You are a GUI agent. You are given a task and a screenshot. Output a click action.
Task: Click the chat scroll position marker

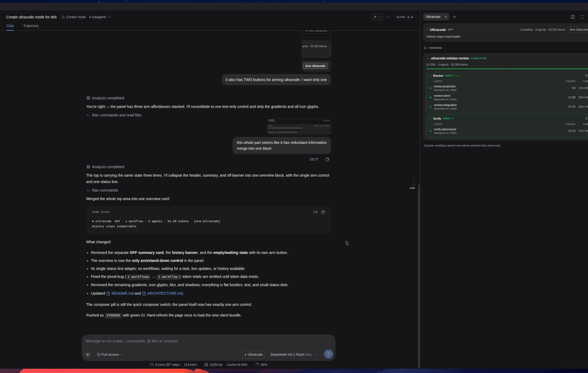(412, 188)
